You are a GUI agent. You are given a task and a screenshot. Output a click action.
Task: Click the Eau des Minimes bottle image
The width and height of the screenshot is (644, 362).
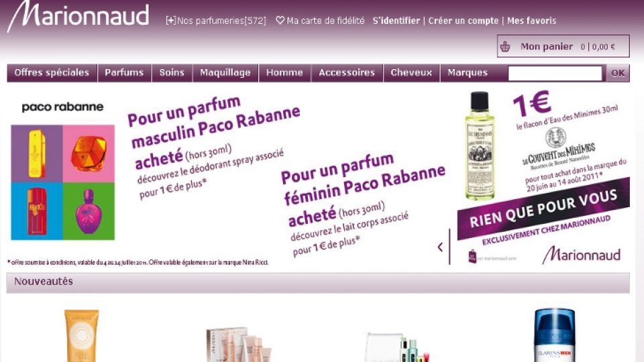pyautogui.click(x=479, y=145)
